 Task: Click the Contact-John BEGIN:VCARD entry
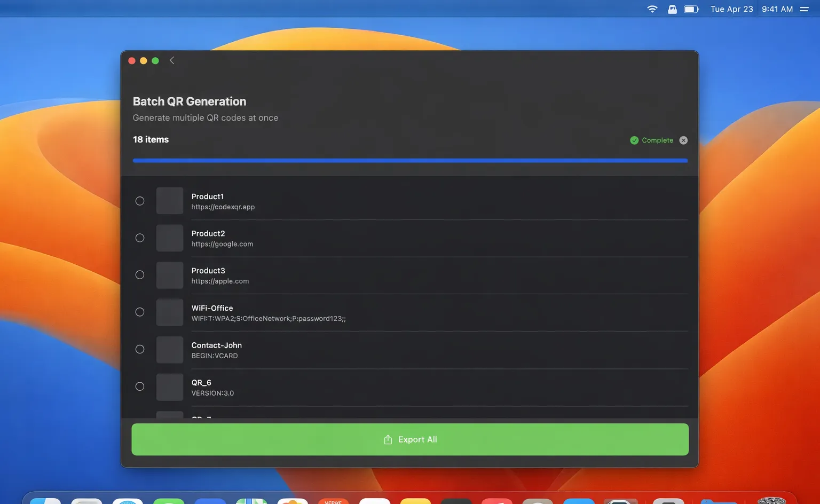(215, 356)
